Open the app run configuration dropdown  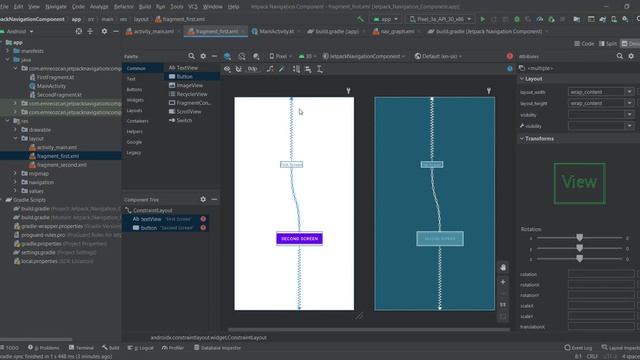[x=386, y=19]
